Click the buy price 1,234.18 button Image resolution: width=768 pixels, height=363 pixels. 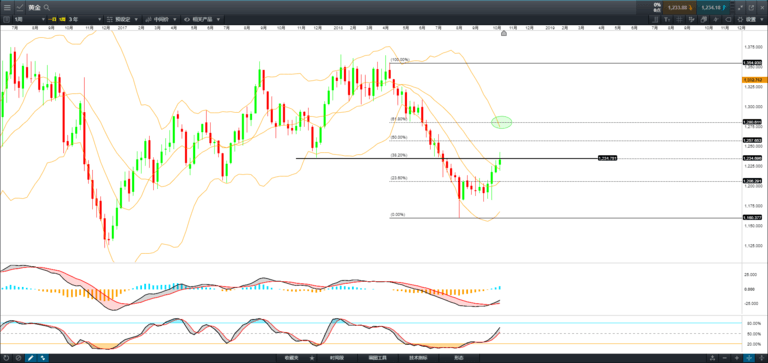pyautogui.click(x=713, y=8)
